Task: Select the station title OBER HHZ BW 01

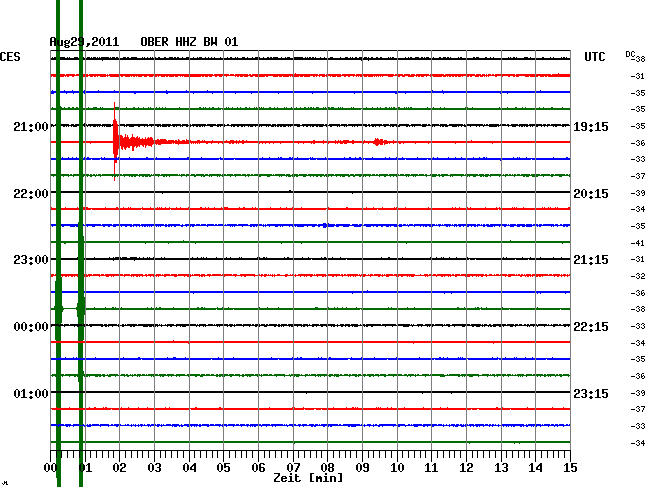Action: click(189, 42)
